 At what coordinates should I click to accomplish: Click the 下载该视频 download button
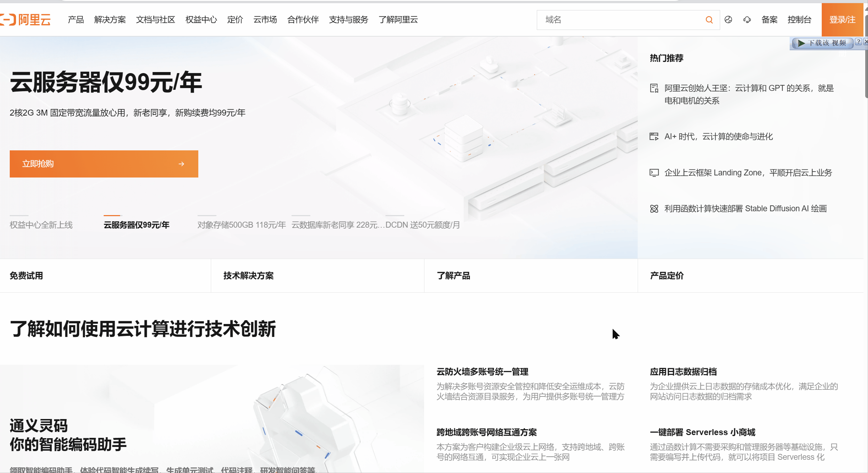822,43
